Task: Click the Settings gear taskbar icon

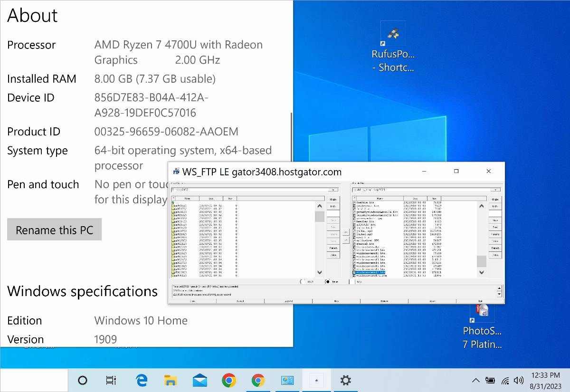Action: [346, 380]
